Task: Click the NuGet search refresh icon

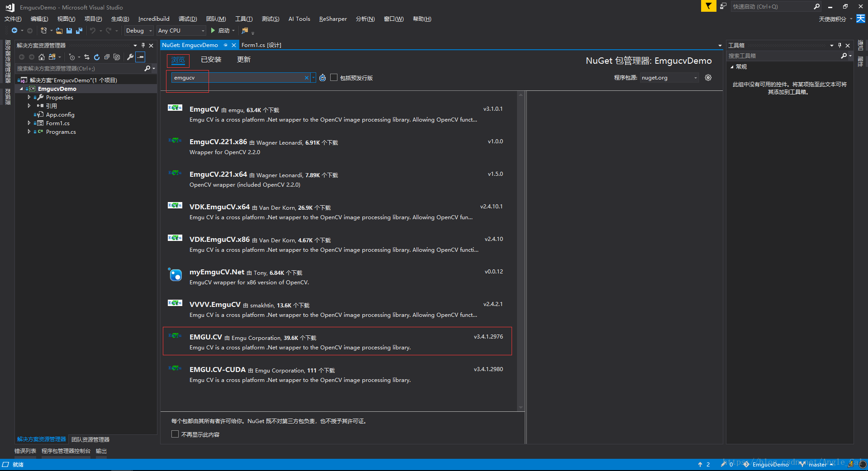Action: [x=323, y=78]
